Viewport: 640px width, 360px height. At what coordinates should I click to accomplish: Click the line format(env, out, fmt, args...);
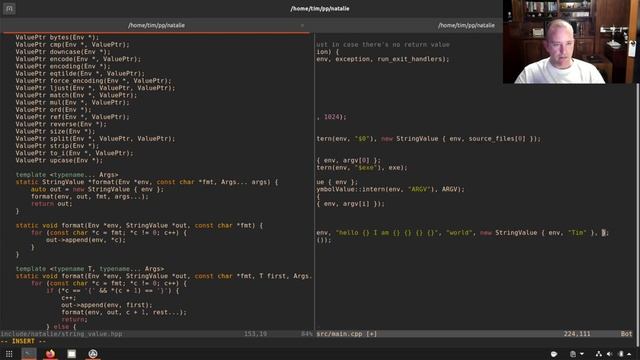(x=89, y=196)
